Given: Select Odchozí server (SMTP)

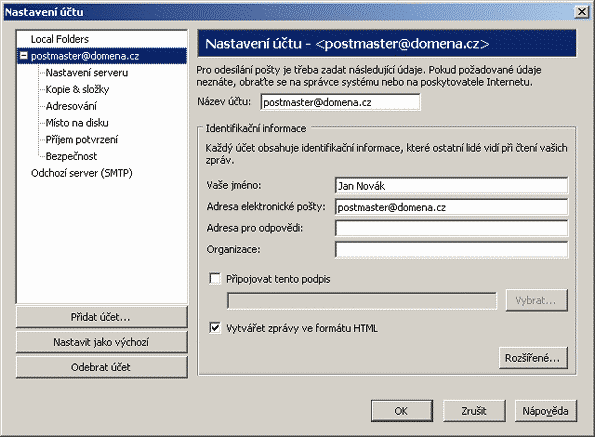Looking at the screenshot, I should [x=82, y=173].
